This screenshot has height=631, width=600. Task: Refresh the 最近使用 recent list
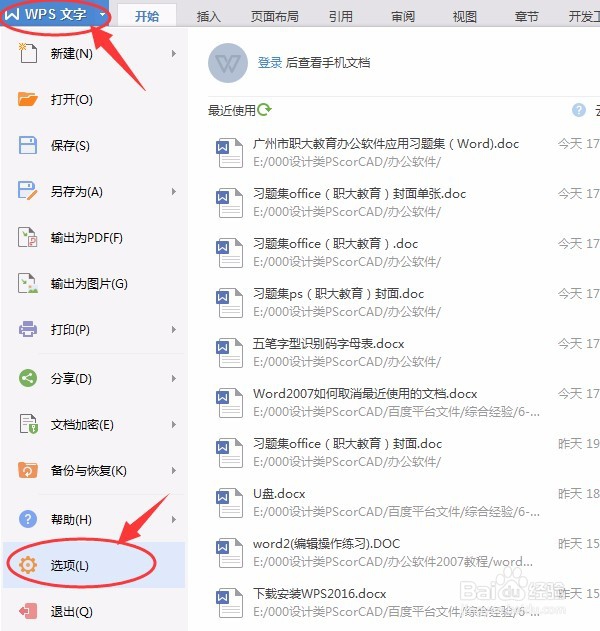[x=264, y=109]
